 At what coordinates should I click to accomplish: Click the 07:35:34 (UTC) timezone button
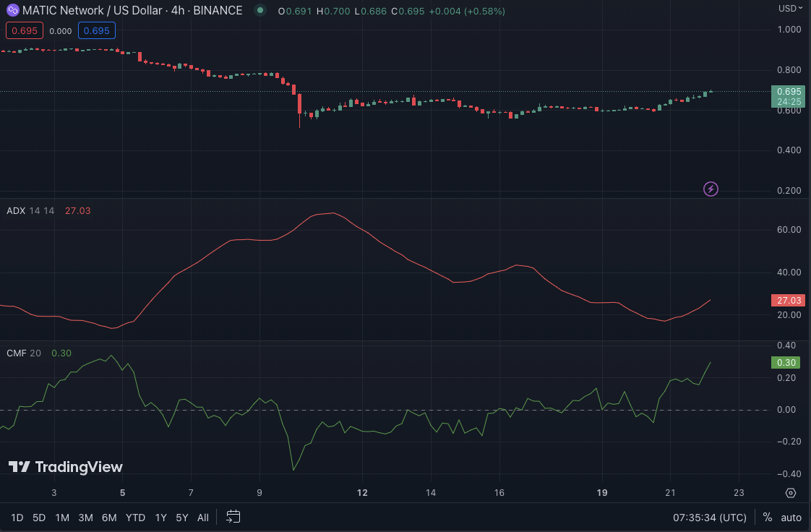(710, 518)
